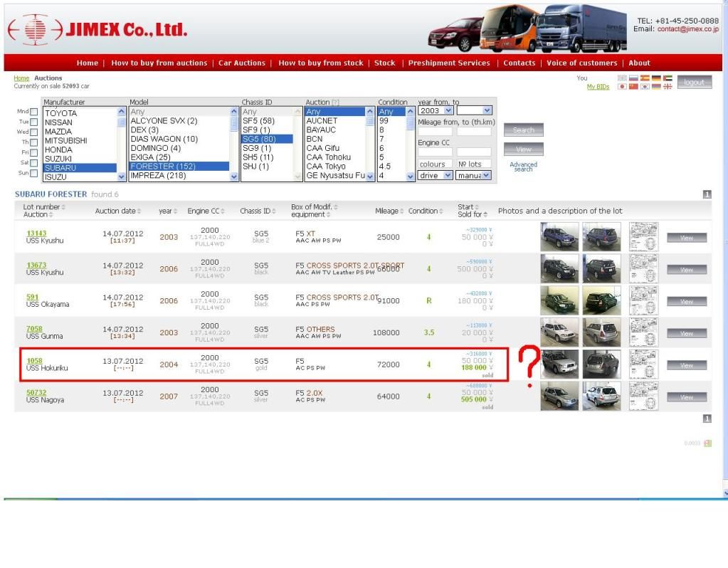Switch language with the Spanish flag icon
The width and height of the screenshot is (728, 568).
click(644, 78)
